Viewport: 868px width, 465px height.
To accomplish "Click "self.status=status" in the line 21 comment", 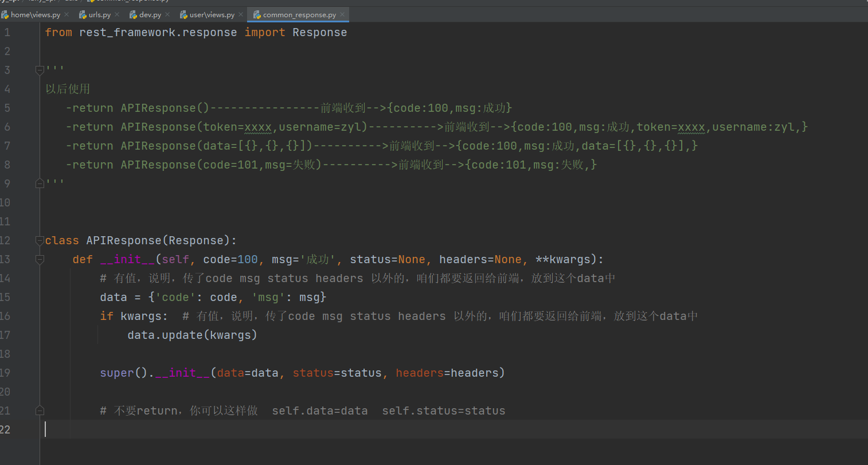I will [444, 411].
